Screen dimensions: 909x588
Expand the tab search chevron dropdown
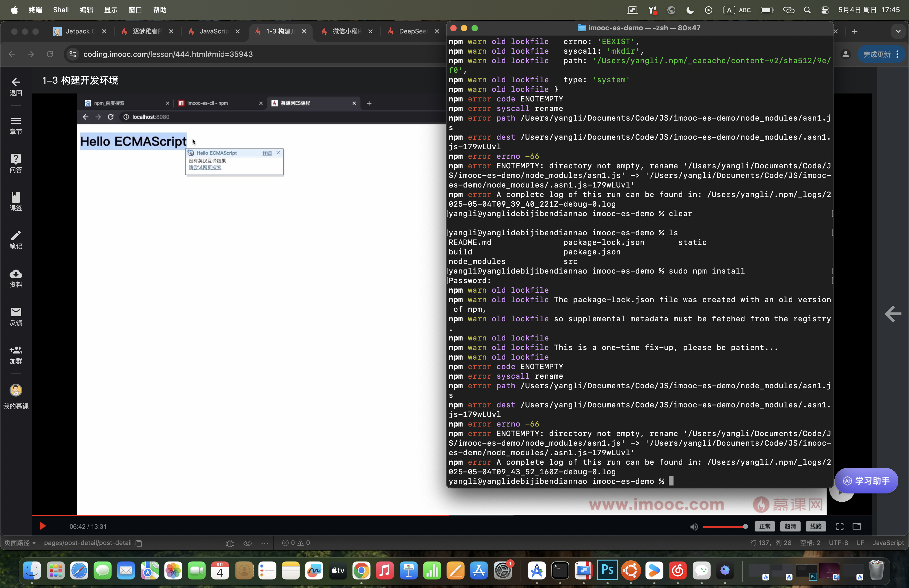[898, 31]
